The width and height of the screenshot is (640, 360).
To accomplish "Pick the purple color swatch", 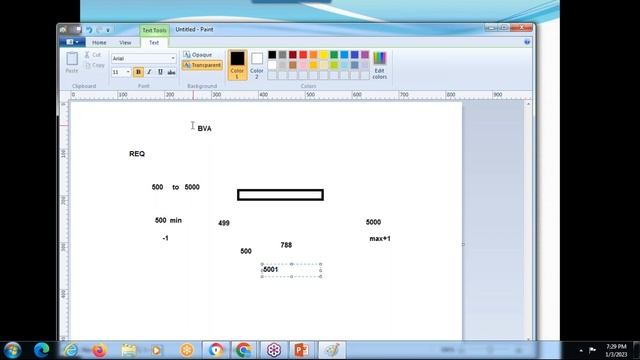I will coord(365,55).
